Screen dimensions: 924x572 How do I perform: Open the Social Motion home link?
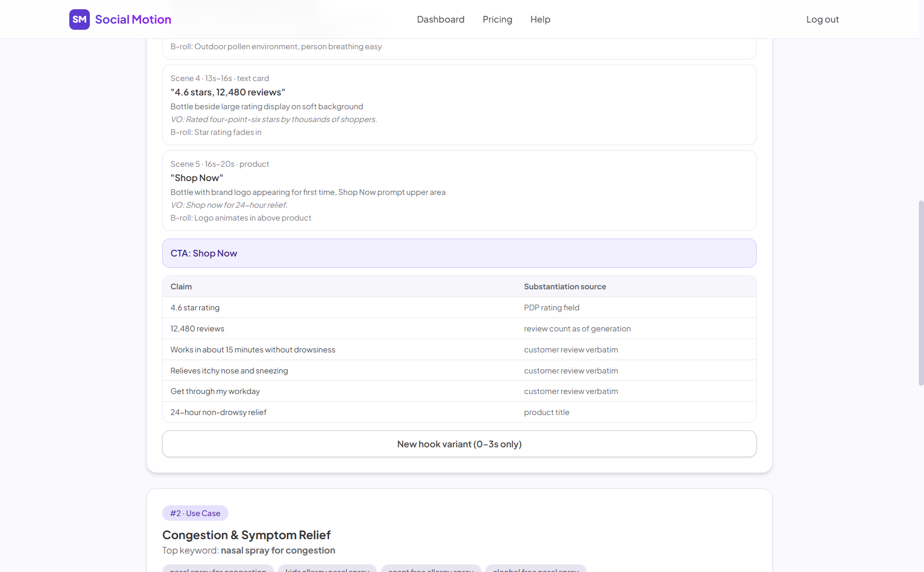point(120,19)
